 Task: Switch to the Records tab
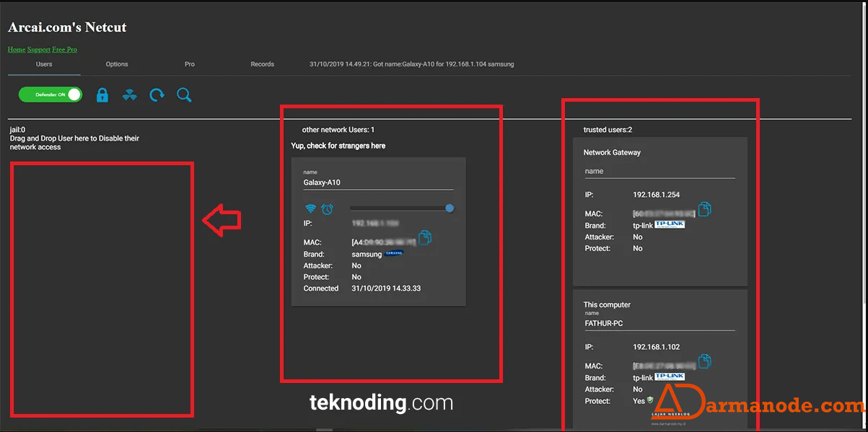click(263, 64)
